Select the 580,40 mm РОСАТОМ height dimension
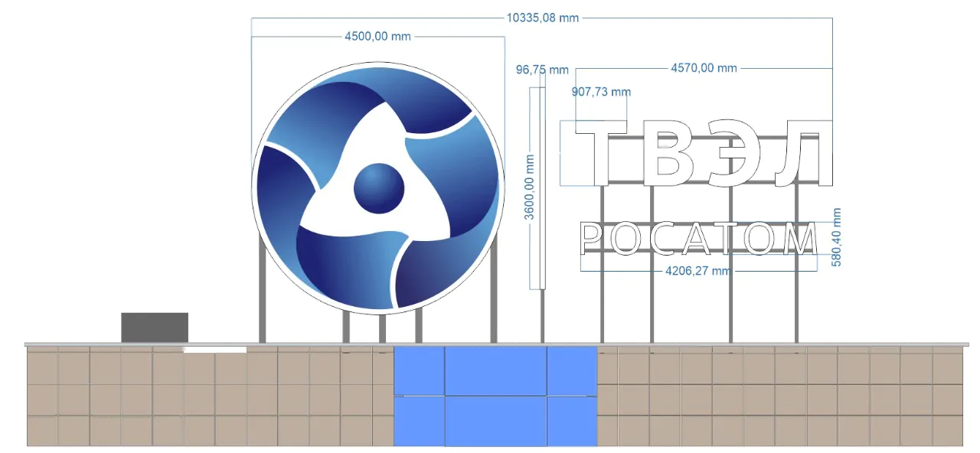Image resolution: width=980 pixels, height=453 pixels. [x=837, y=237]
